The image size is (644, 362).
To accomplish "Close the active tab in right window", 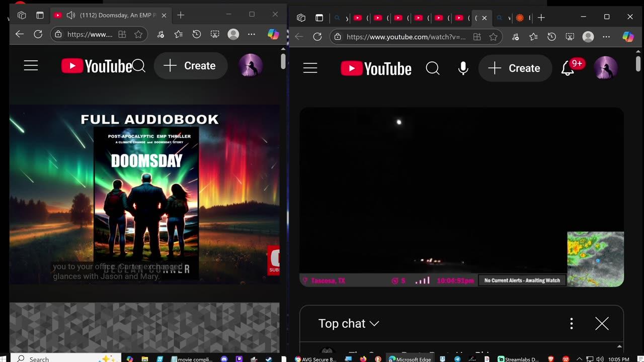I will [484, 18].
